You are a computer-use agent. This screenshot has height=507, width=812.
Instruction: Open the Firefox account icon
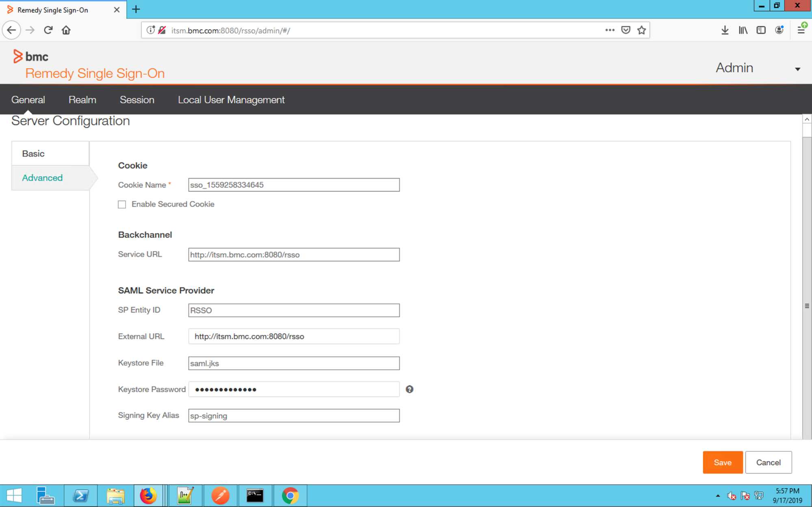pyautogui.click(x=779, y=30)
